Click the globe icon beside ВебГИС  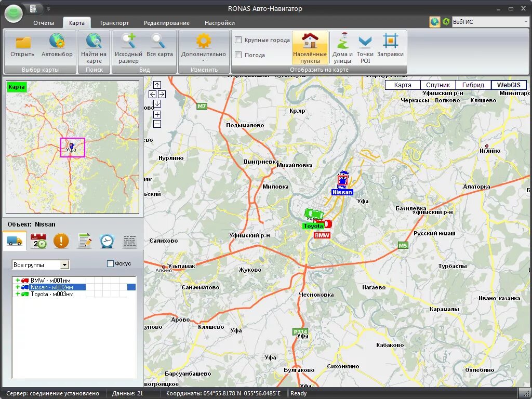click(435, 22)
